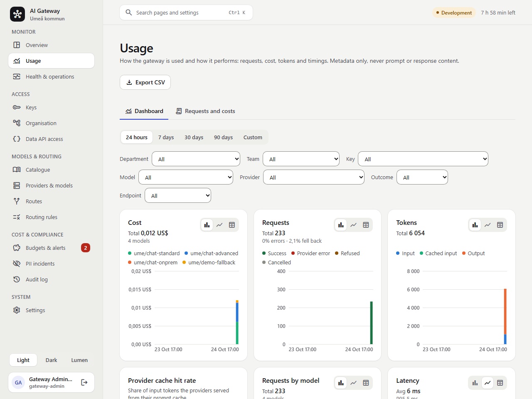Open the Team filter dropdown
This screenshot has height=399, width=532.
[301, 159]
